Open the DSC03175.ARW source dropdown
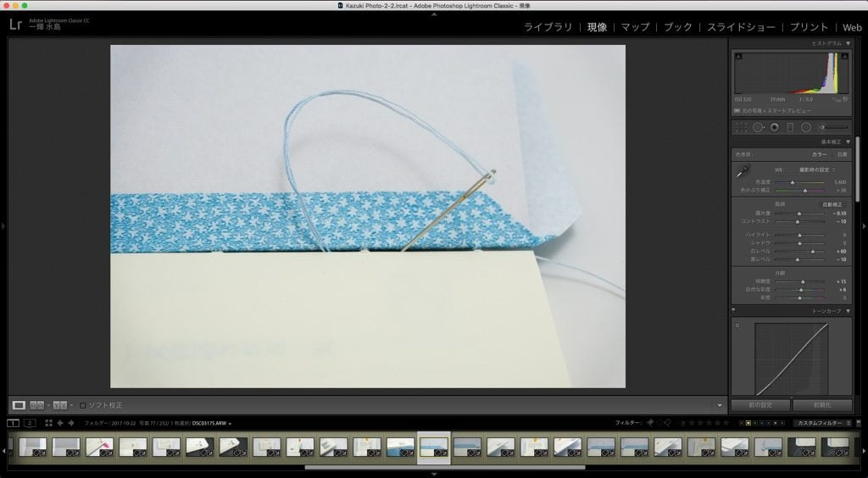The width and height of the screenshot is (868, 478). pyautogui.click(x=211, y=423)
